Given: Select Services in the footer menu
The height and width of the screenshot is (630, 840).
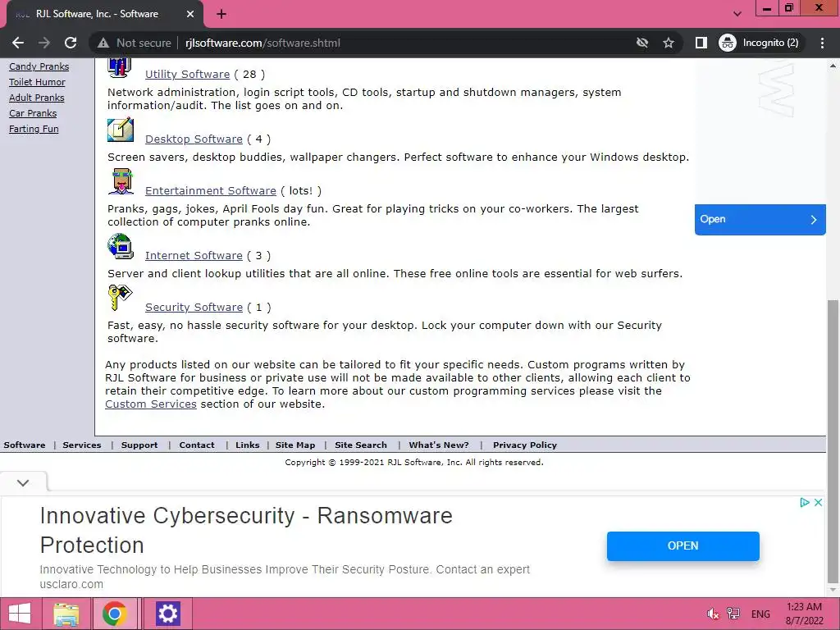Looking at the screenshot, I should point(82,445).
